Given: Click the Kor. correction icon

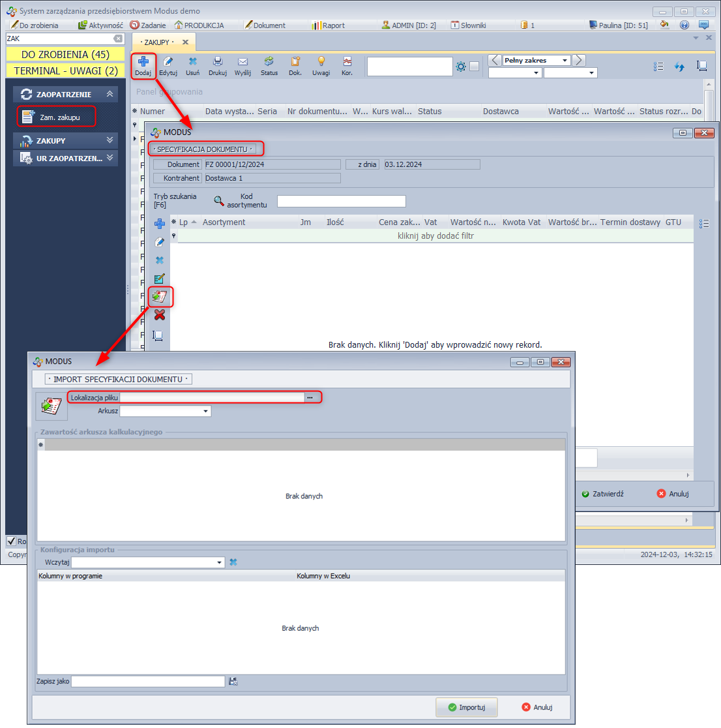Looking at the screenshot, I should point(347,61).
